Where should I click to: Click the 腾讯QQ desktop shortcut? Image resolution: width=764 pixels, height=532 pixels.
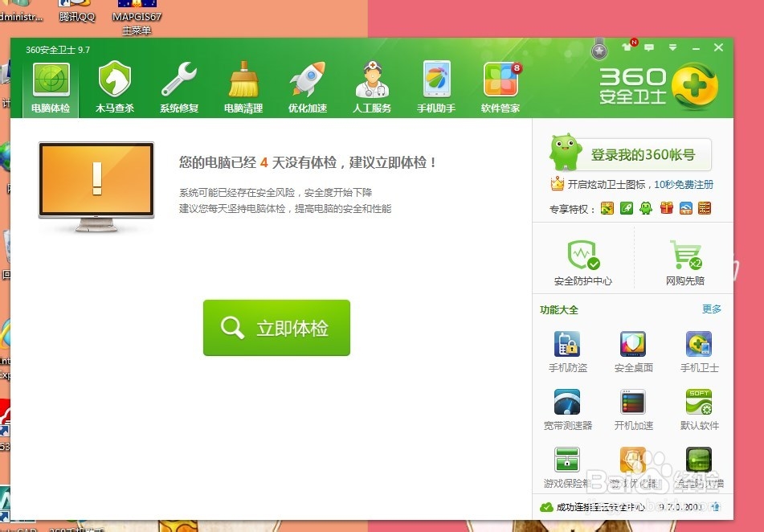(76, 10)
